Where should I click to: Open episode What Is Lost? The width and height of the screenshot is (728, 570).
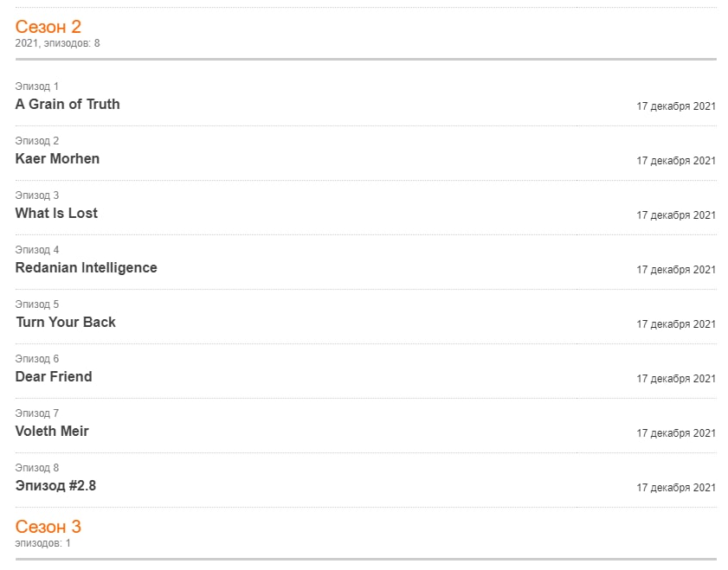pos(56,214)
